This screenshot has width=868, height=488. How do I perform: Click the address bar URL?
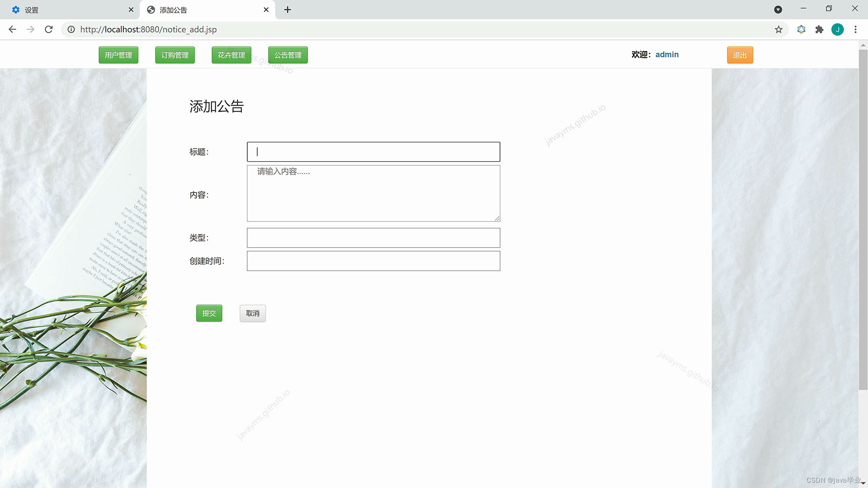(x=148, y=29)
